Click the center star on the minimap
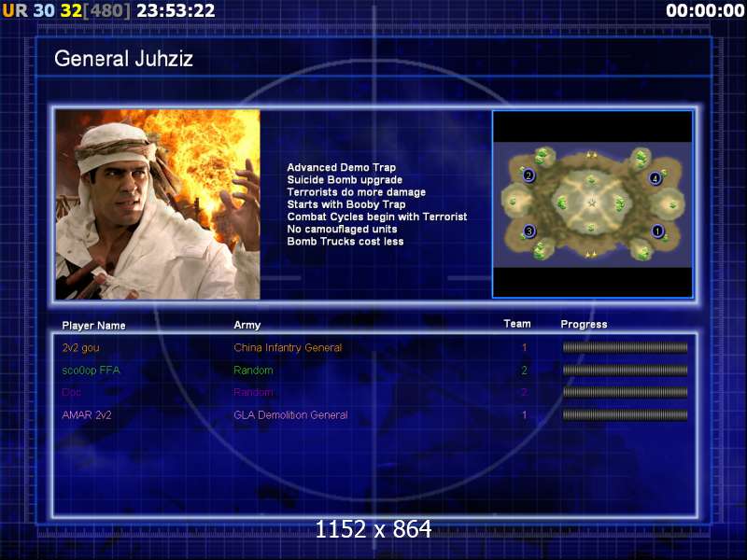The image size is (747, 560). 592,203
